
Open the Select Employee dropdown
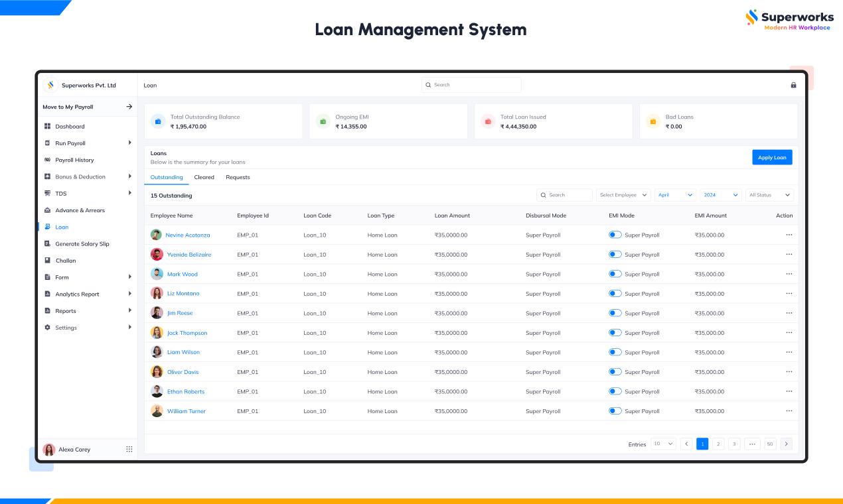click(623, 195)
